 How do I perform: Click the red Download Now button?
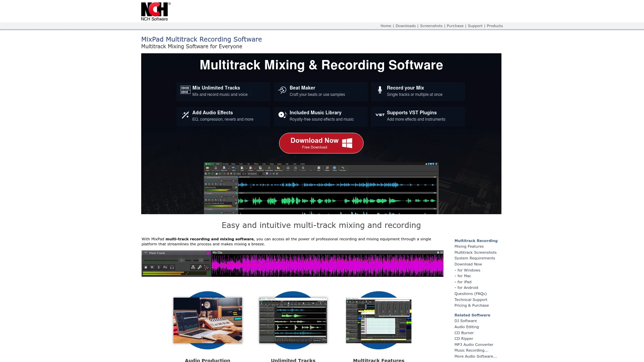point(321,143)
